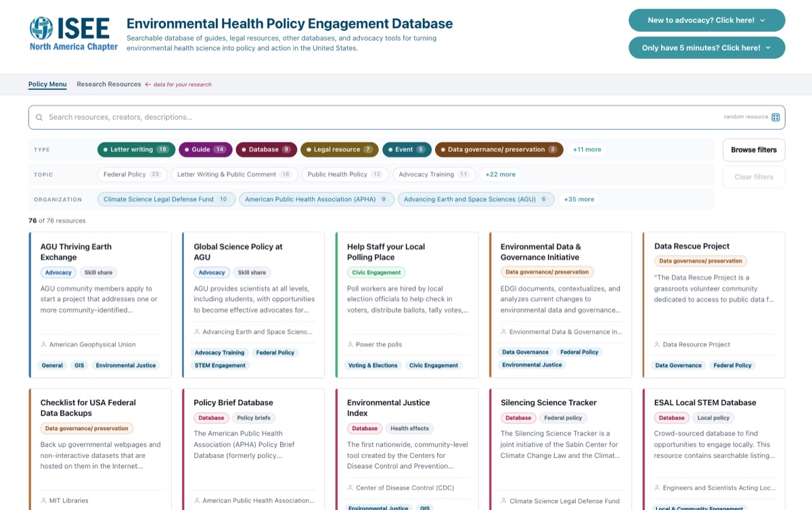Image resolution: width=812 pixels, height=510 pixels.
Task: Toggle the Database type filter chip
Action: pos(266,149)
